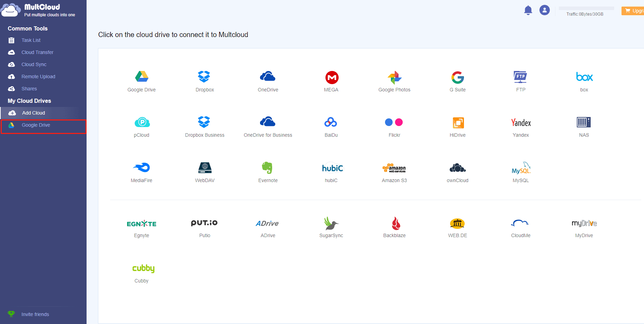Image resolution: width=644 pixels, height=324 pixels.
Task: Click the Invite friends trophy icon
Action: (11, 314)
